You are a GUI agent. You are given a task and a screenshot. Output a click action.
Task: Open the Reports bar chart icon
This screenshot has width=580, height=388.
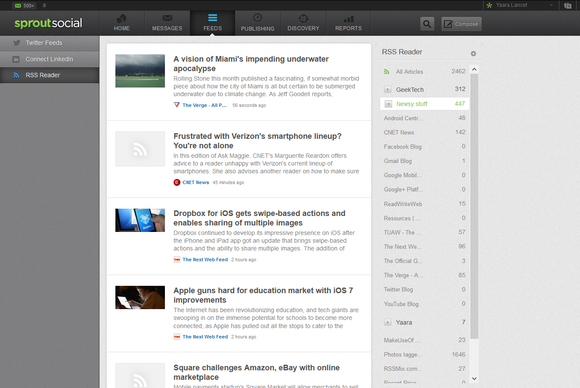click(348, 18)
